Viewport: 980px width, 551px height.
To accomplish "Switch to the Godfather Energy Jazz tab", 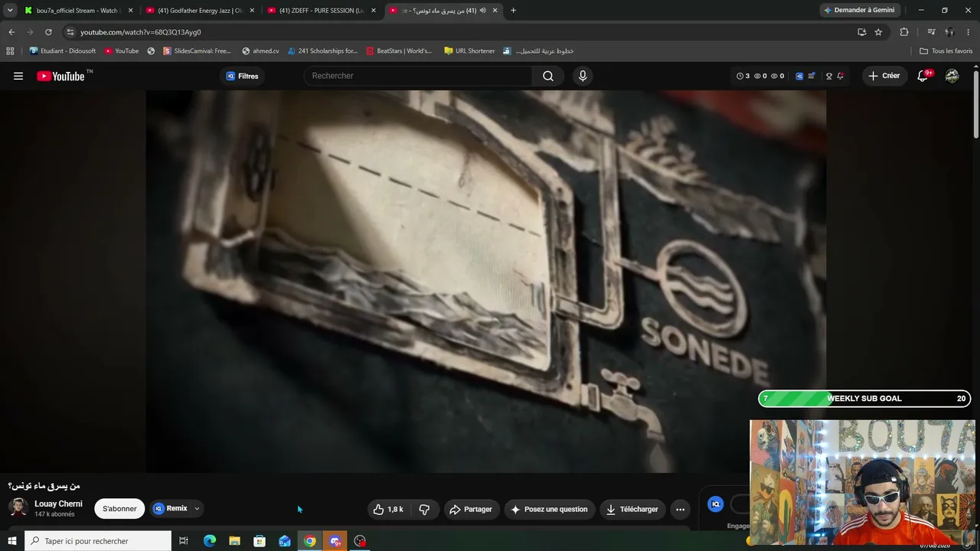I will (201, 11).
